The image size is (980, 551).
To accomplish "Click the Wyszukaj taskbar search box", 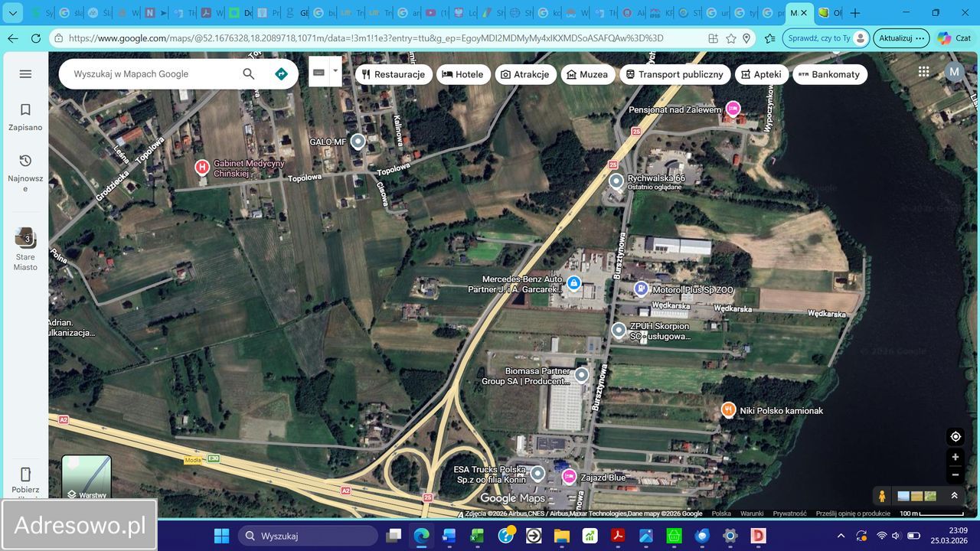I will [x=308, y=536].
